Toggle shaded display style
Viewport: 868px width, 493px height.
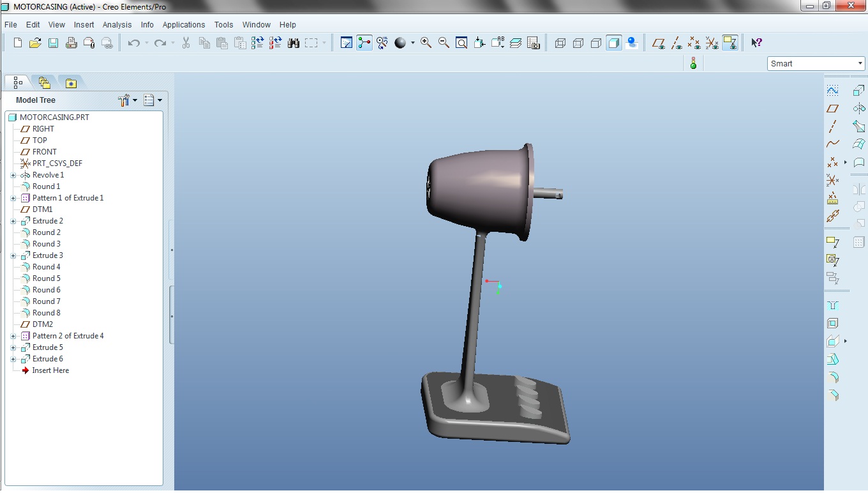(x=614, y=43)
